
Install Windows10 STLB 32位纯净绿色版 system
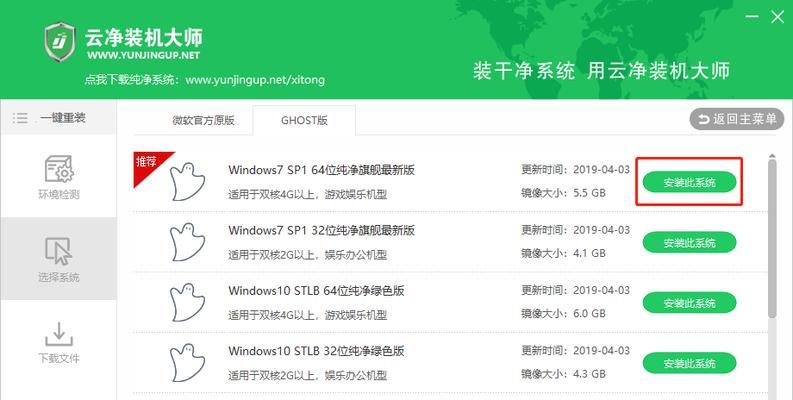click(689, 363)
